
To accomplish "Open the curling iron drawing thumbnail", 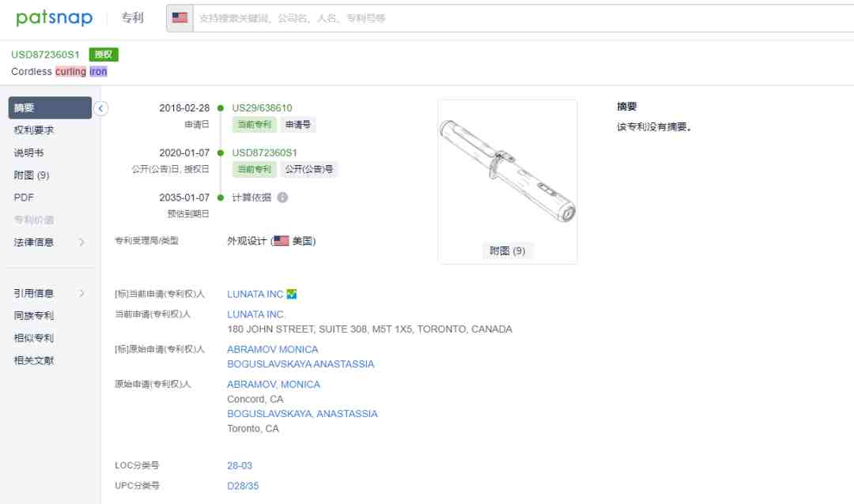I will coord(508,170).
